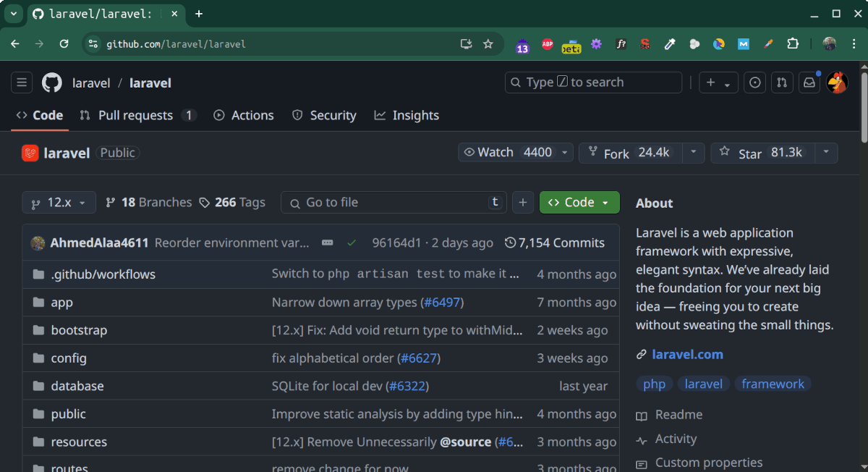Image resolution: width=868 pixels, height=472 pixels.
Task: Switch to the Code tab
Action: pos(40,116)
